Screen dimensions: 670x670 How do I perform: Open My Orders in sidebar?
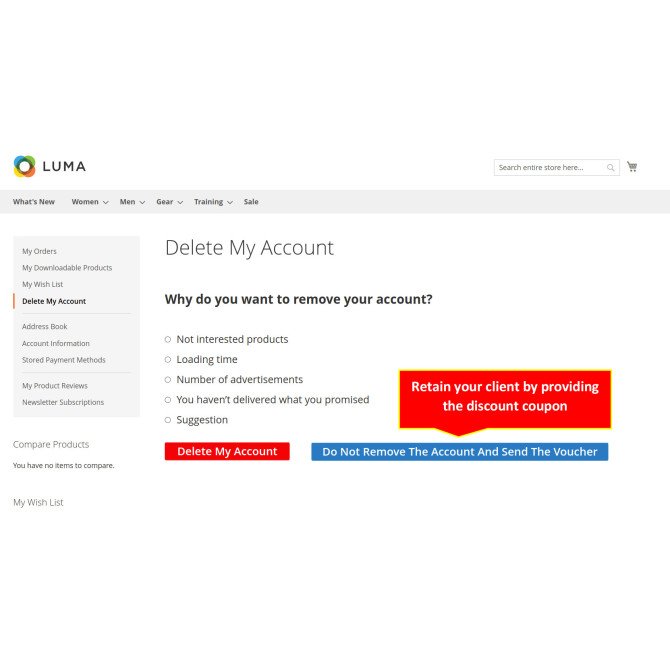point(39,251)
